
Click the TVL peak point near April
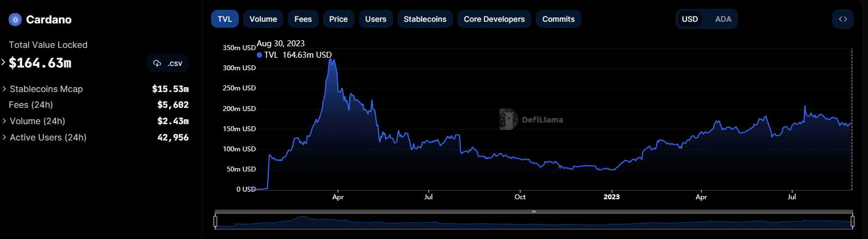coord(331,59)
